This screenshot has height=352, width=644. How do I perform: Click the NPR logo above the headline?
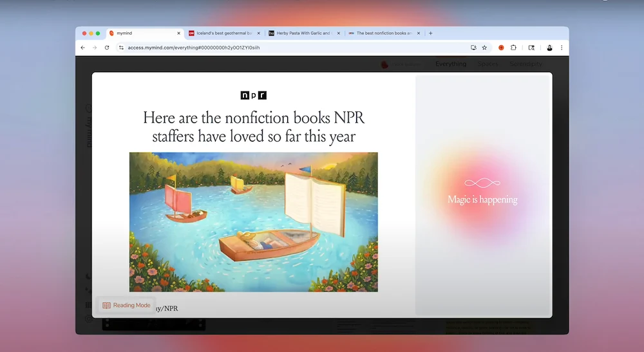coord(253,95)
